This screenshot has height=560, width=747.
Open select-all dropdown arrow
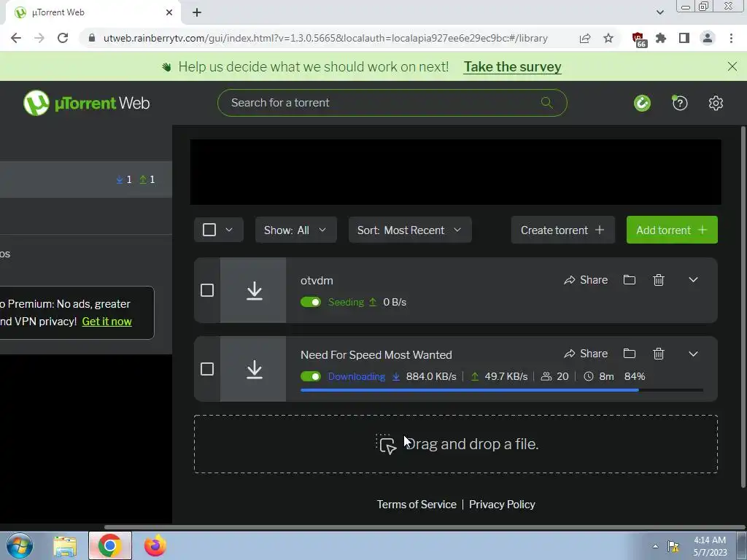coord(229,230)
